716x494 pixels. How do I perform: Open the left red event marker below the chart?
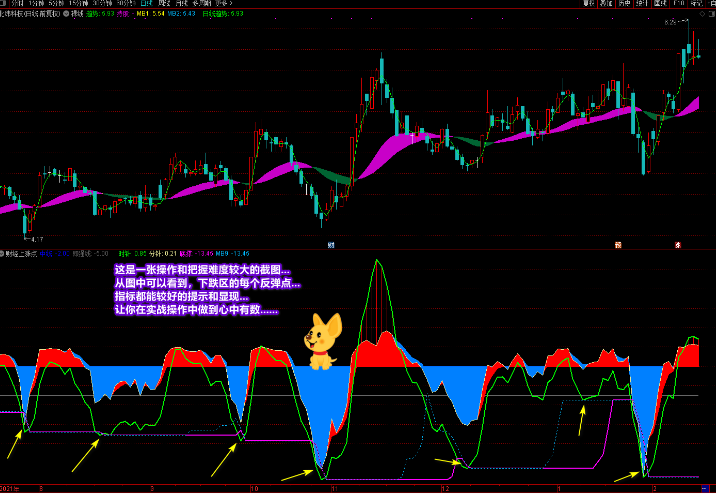click(x=619, y=243)
